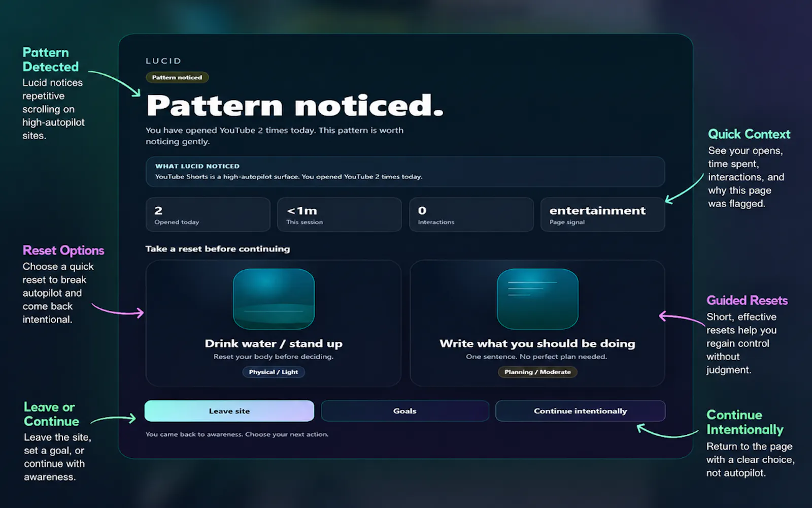Viewport: 812px width, 508px height.
Task: Click the writing note illustration icon
Action: point(537,299)
